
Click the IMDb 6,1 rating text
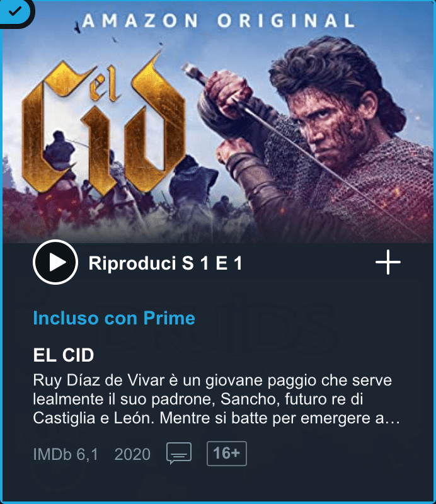coord(66,454)
